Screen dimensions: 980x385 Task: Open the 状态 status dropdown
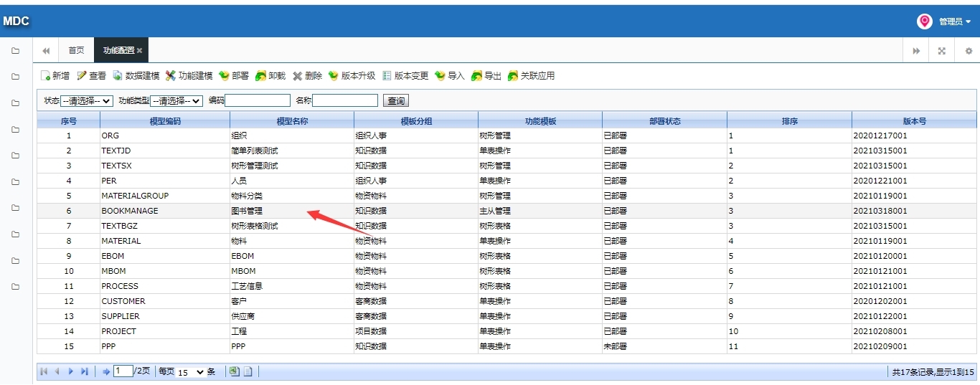[87, 101]
